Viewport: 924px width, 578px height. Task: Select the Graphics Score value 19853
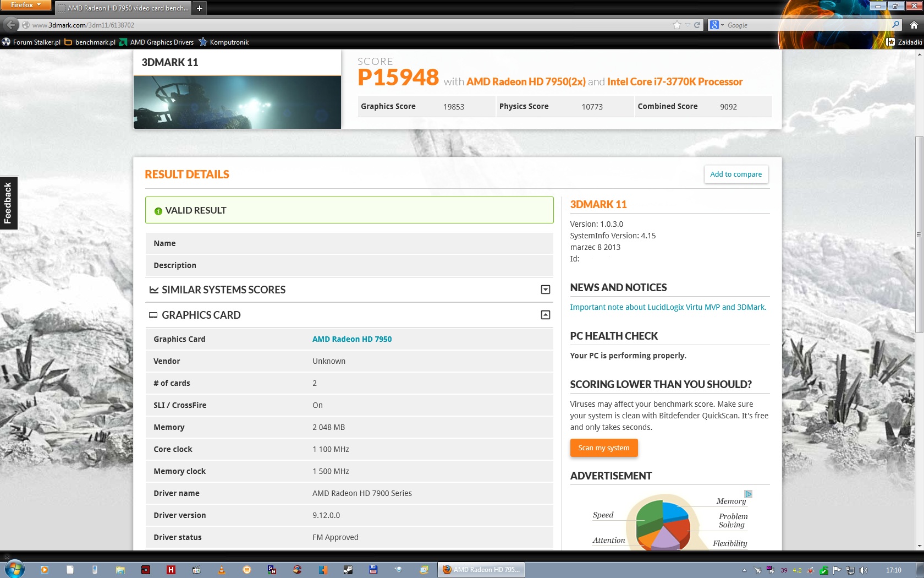454,107
